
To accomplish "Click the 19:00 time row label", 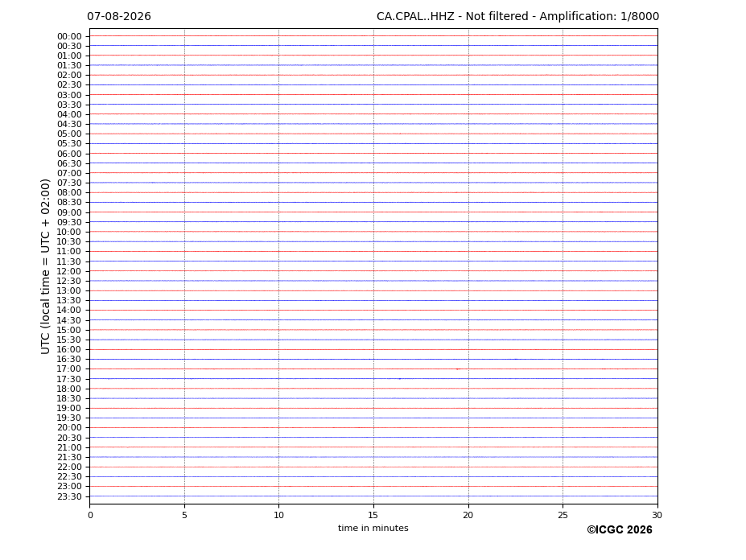I will pyautogui.click(x=69, y=408).
